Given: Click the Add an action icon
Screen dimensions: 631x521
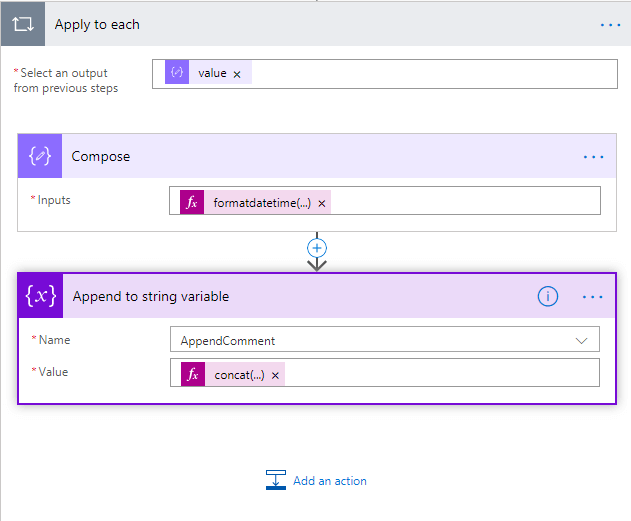Looking at the screenshot, I should 276,480.
